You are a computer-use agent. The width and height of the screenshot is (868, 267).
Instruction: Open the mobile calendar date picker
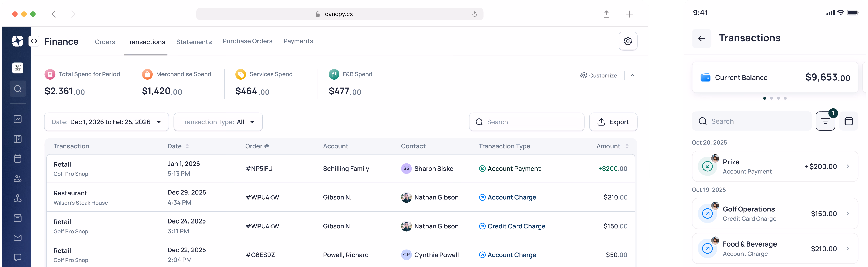tap(849, 121)
